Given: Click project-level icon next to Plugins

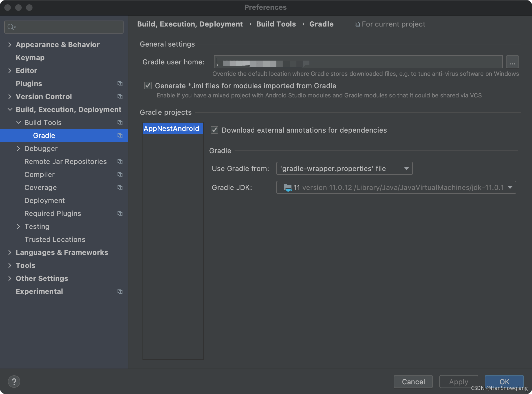Looking at the screenshot, I should click(120, 84).
